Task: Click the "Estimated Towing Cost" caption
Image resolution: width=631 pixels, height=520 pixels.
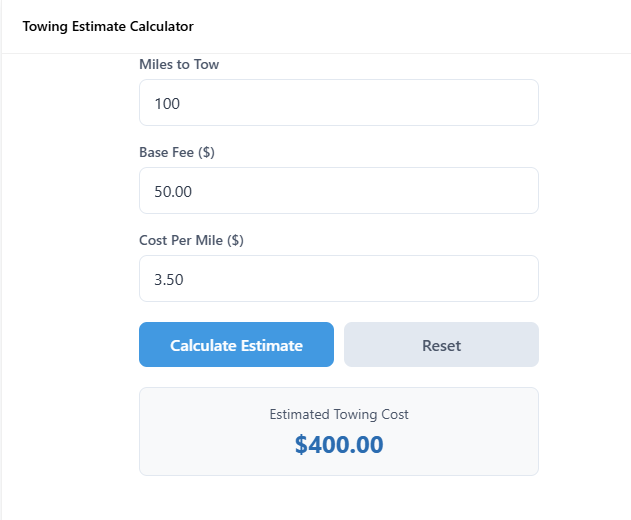Action: coord(339,414)
